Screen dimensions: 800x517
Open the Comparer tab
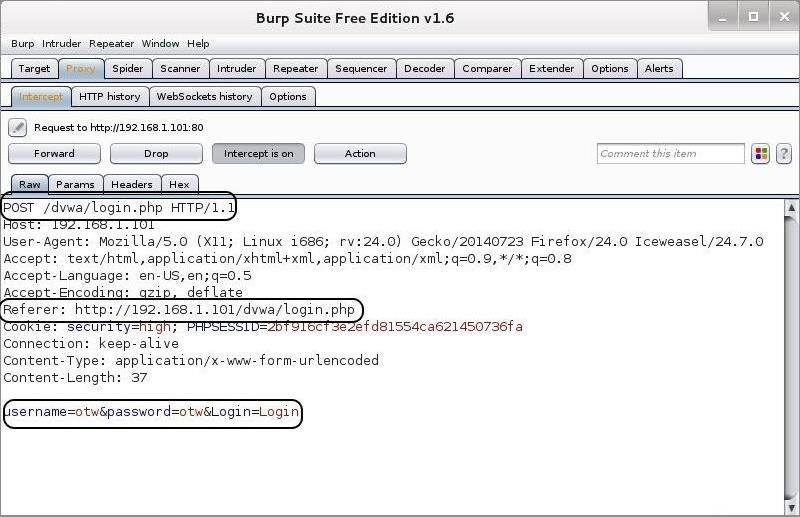click(487, 68)
